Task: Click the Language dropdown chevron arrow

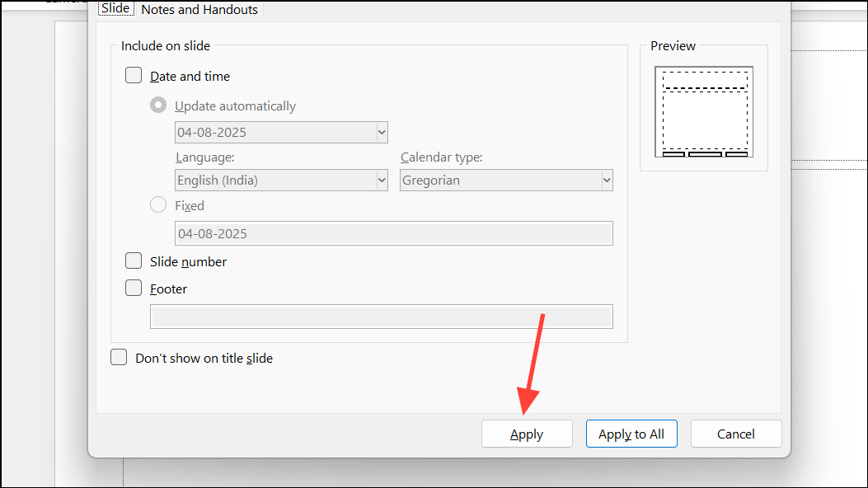Action: (x=382, y=181)
